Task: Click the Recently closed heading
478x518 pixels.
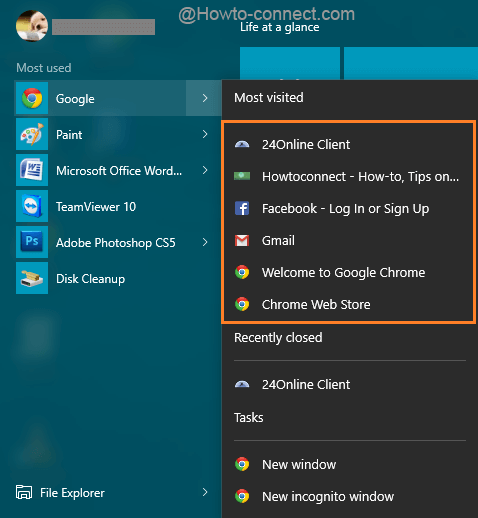Action: pos(278,338)
